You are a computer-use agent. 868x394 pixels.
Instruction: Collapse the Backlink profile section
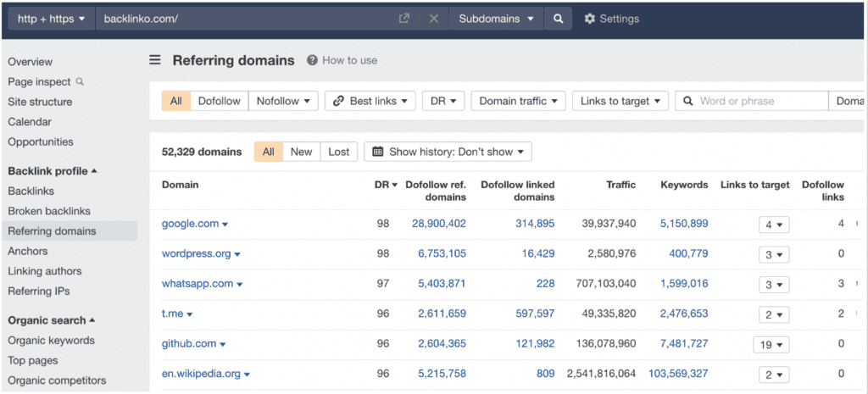[x=53, y=171]
